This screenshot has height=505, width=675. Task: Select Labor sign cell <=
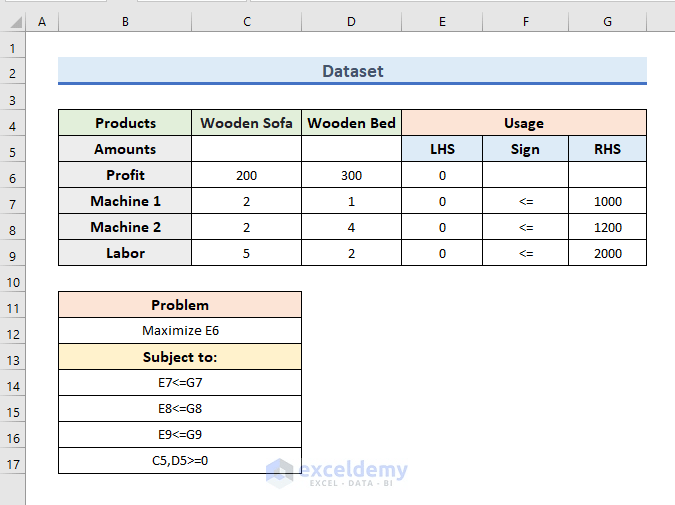click(526, 253)
